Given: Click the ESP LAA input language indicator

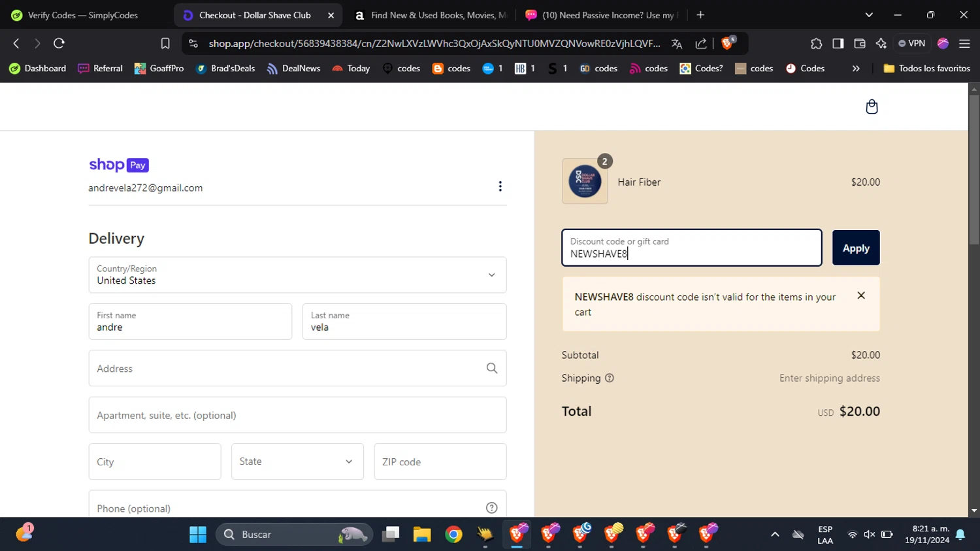Looking at the screenshot, I should [825, 535].
